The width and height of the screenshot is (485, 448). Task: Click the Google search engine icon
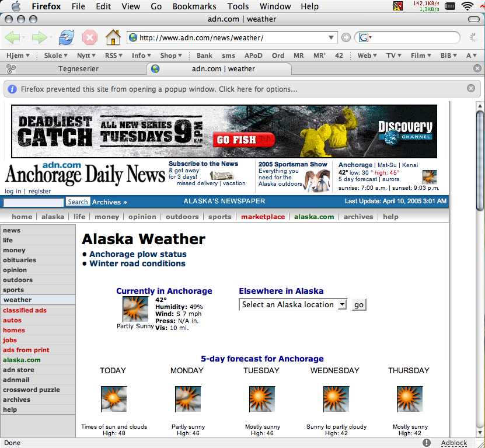364,37
